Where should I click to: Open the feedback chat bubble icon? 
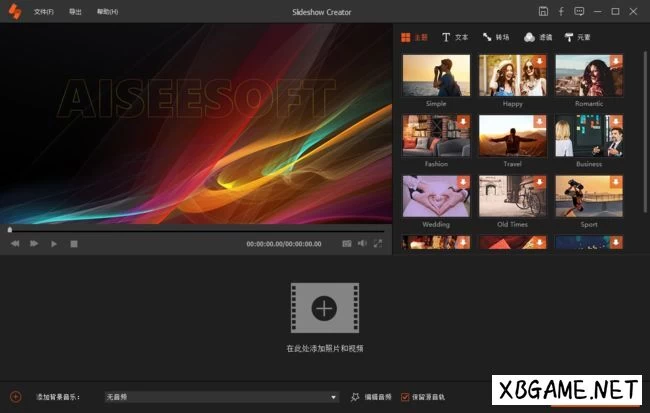point(578,11)
